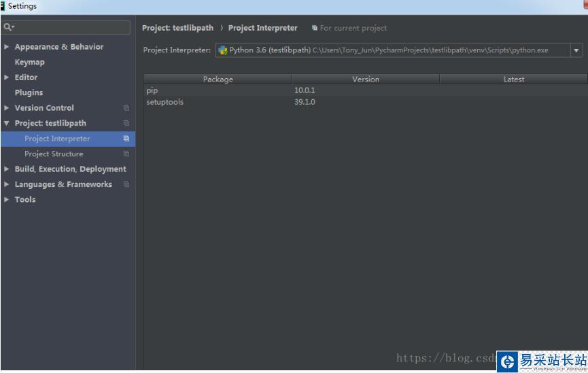
Task: Click the search magnifier icon in settings
Action: tap(8, 27)
